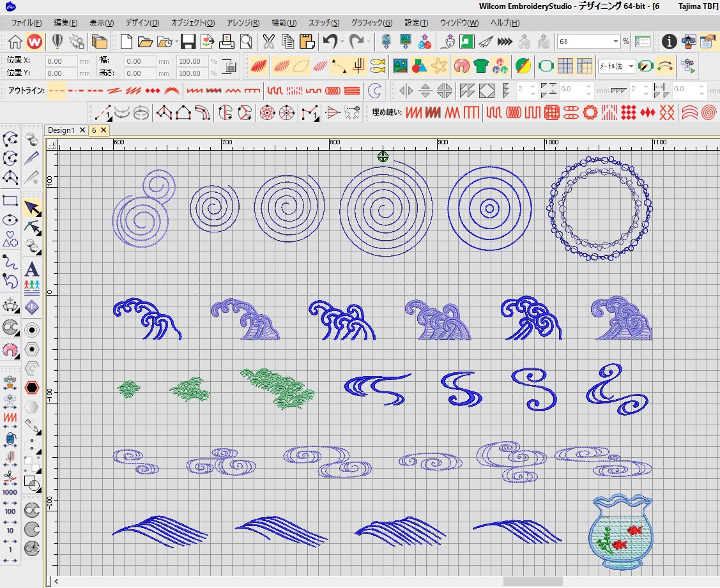Toggle the show picture image icon

(x=401, y=66)
